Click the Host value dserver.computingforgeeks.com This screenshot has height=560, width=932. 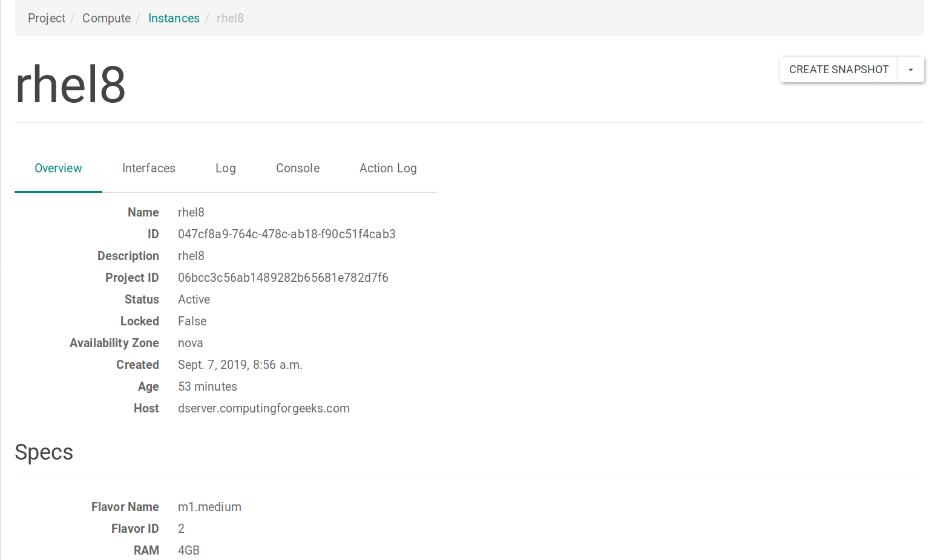pyautogui.click(x=263, y=408)
